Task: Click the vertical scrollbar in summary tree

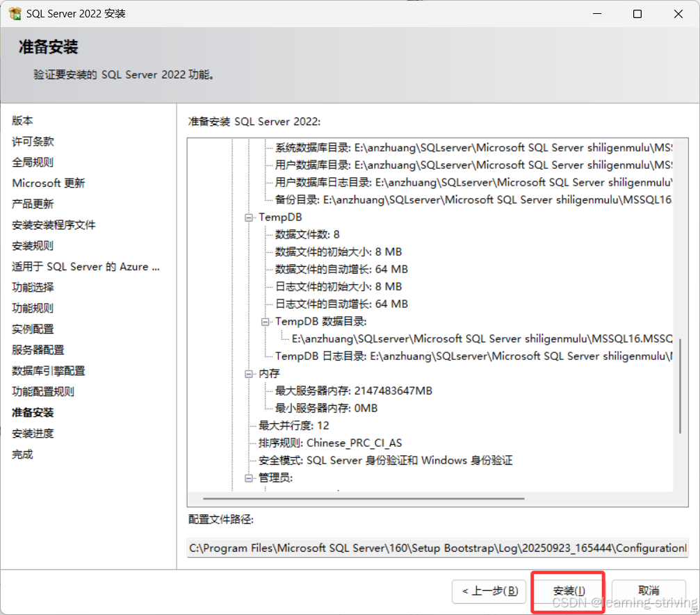Action: (680, 386)
